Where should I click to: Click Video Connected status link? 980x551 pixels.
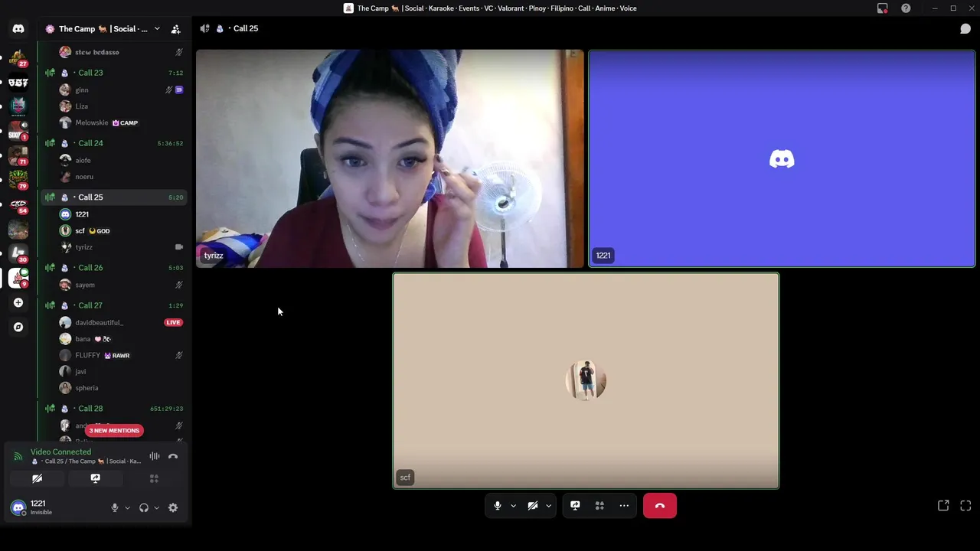tap(60, 452)
